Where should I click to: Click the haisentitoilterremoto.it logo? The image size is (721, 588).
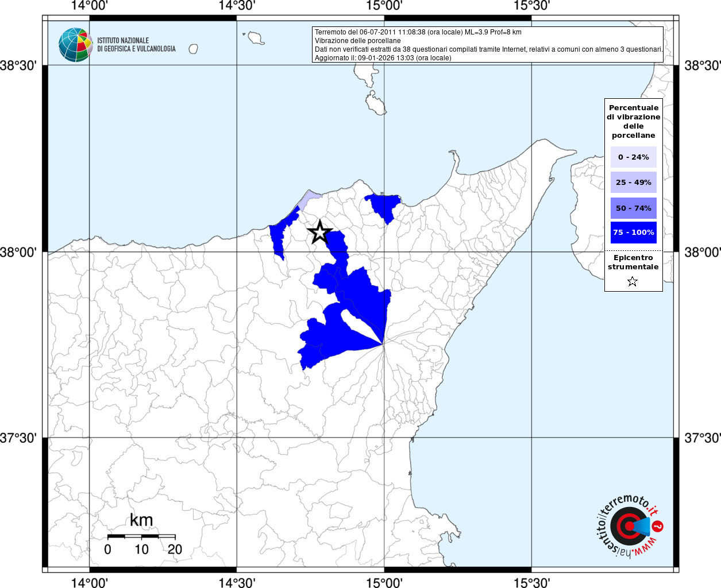(631, 526)
